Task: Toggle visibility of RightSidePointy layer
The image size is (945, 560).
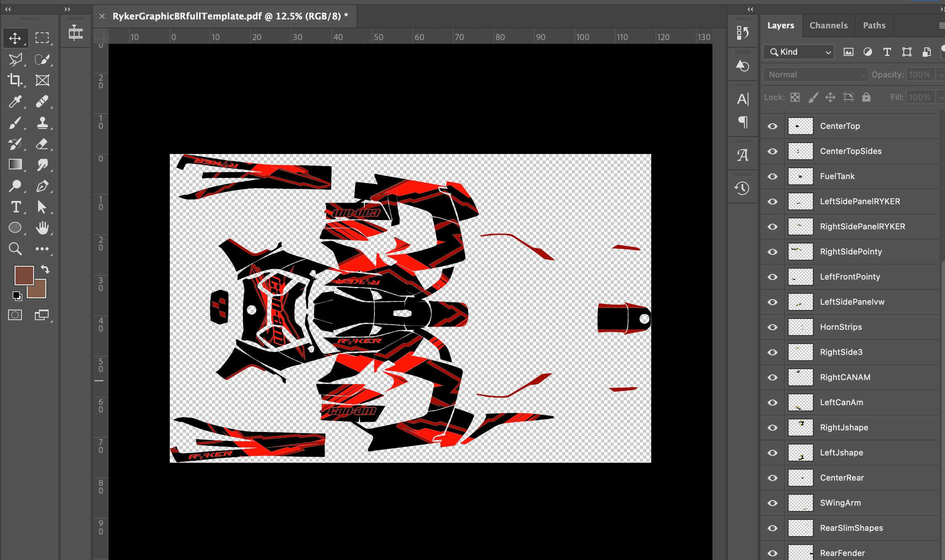Action: (772, 252)
